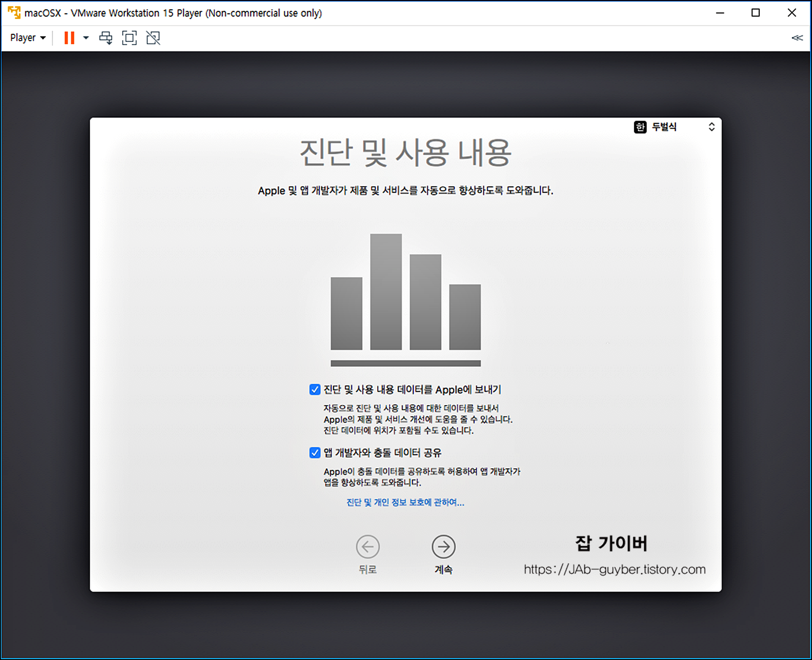Enter full screen mode

129,38
